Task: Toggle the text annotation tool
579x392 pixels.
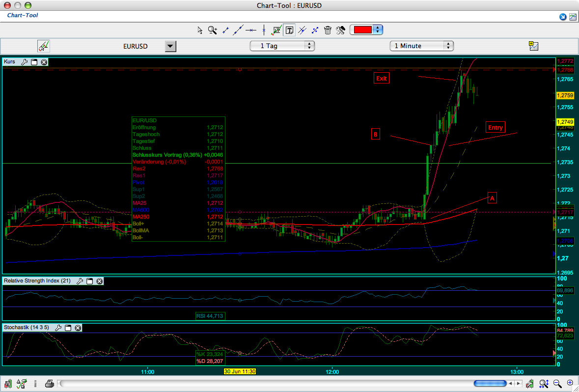Action: point(290,30)
